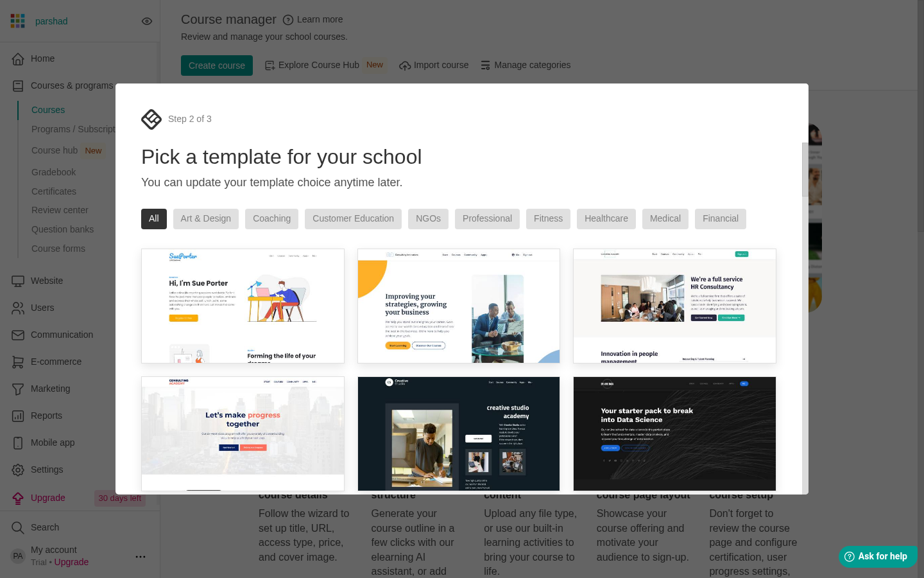
Task: Choose the creative studio academy template
Action: coord(459,433)
